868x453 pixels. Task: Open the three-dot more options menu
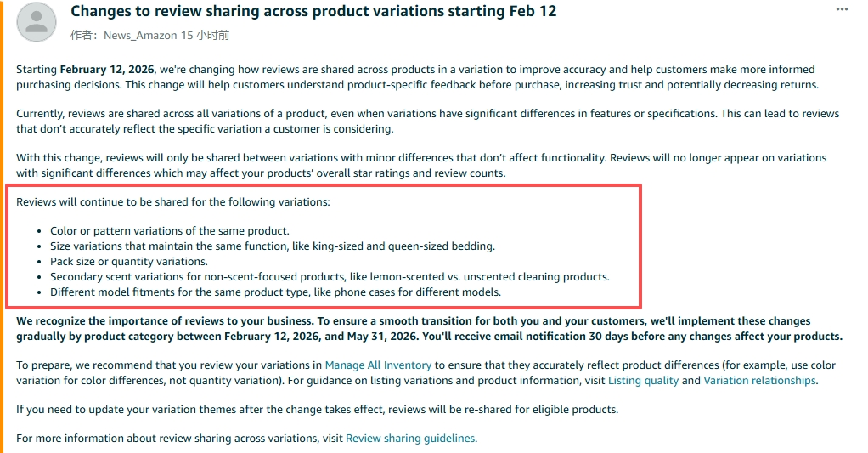pyautogui.click(x=842, y=9)
